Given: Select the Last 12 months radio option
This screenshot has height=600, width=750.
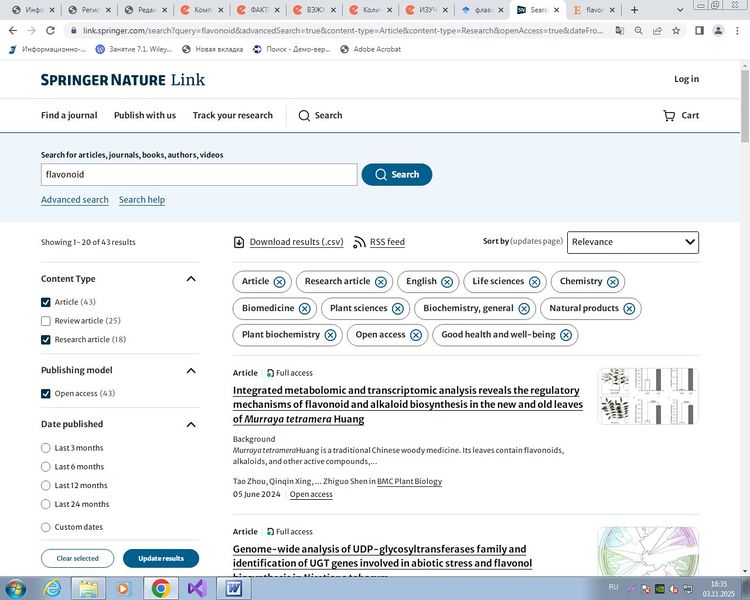Looking at the screenshot, I should (46, 486).
